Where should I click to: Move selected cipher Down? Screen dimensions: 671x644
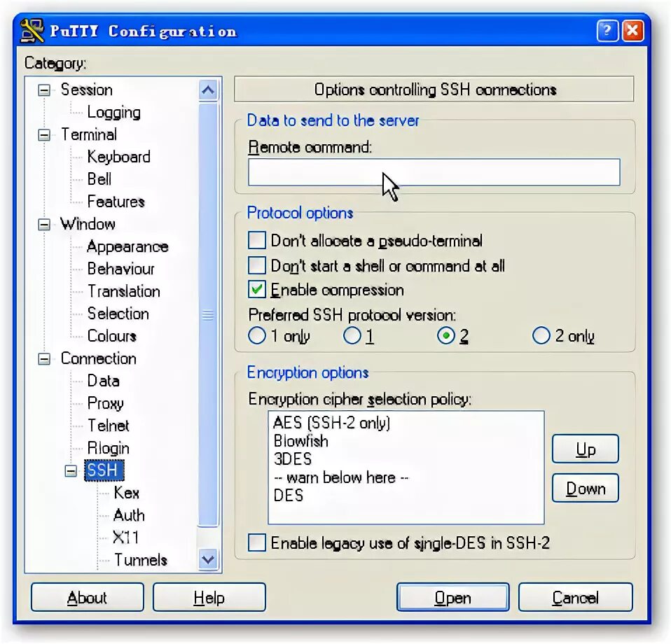[x=586, y=488]
